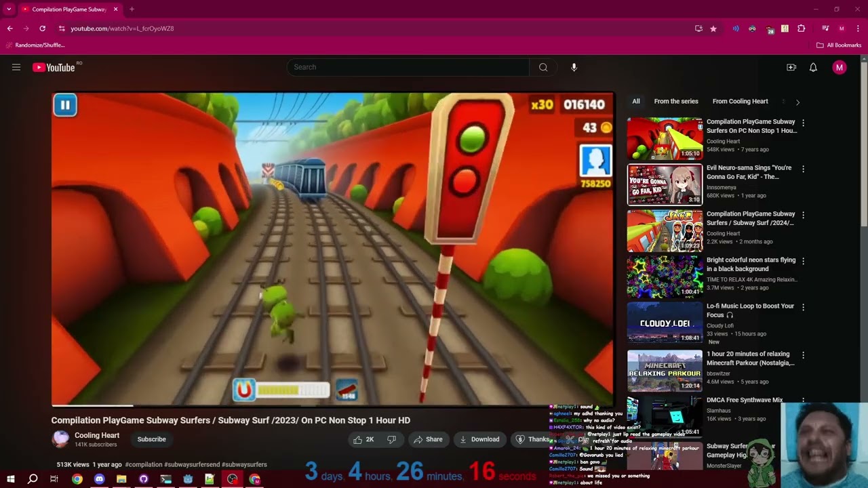Select the All filter chip

coord(636,102)
